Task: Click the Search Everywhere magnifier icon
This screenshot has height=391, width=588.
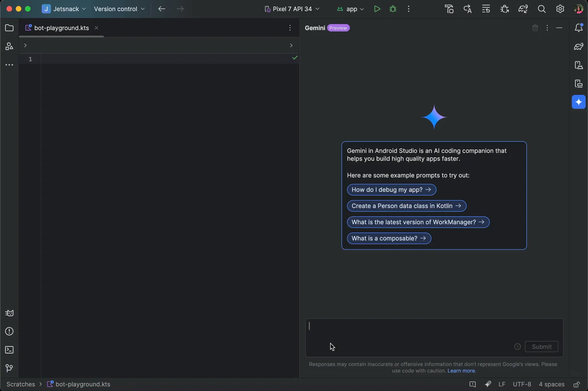Action: point(542,9)
